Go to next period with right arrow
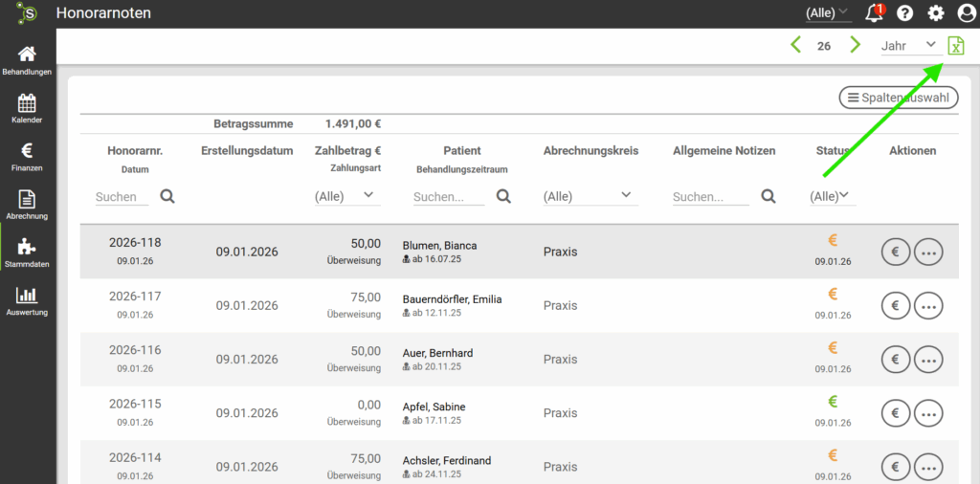 tap(855, 45)
